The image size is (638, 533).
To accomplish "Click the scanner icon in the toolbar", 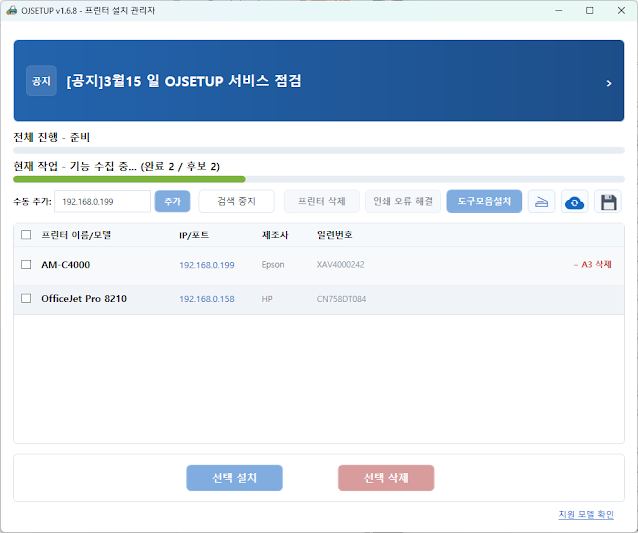I will click(x=541, y=202).
